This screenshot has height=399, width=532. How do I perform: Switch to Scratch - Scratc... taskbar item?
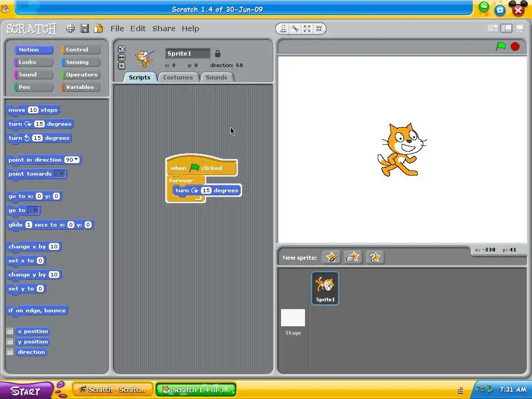coord(113,390)
